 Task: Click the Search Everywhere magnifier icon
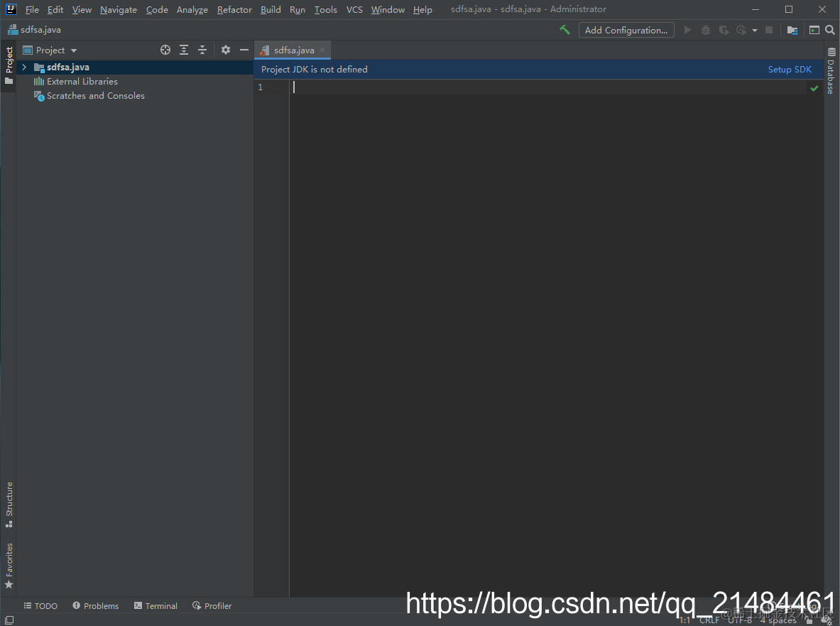(830, 30)
